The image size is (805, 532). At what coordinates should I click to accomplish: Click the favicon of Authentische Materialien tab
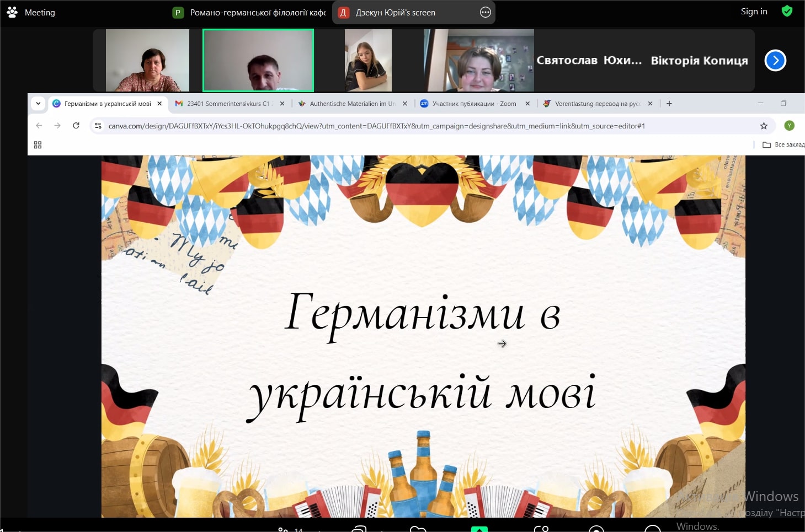pos(302,104)
